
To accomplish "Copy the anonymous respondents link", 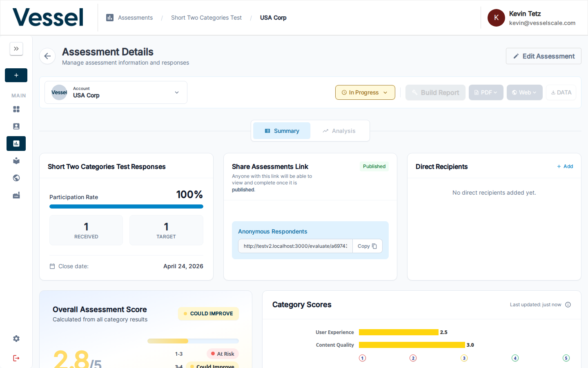I will 367,246.
